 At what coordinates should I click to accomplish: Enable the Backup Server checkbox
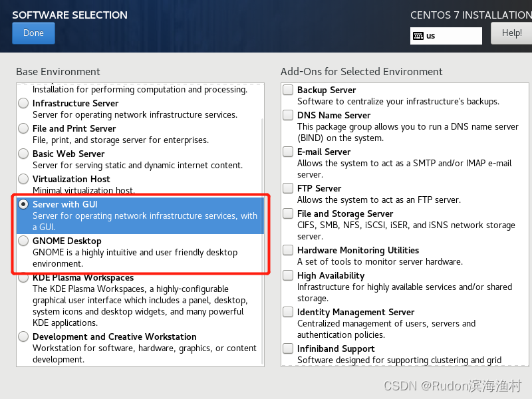coord(288,90)
